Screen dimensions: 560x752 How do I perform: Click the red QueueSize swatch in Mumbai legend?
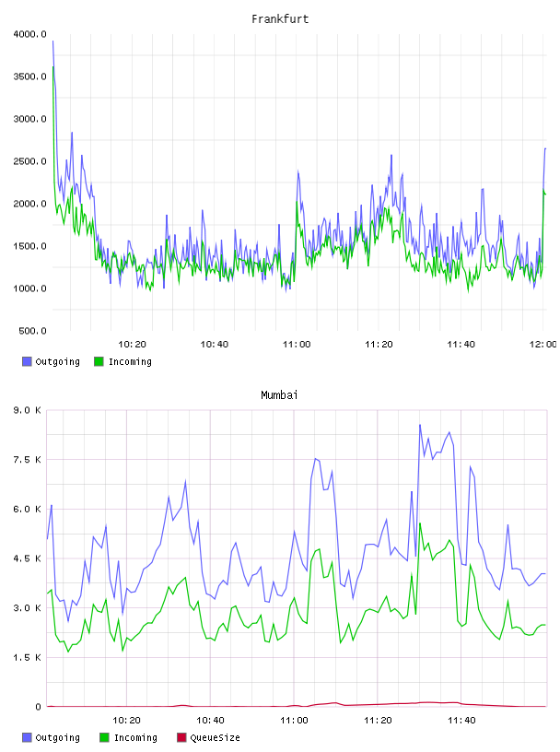(181, 737)
